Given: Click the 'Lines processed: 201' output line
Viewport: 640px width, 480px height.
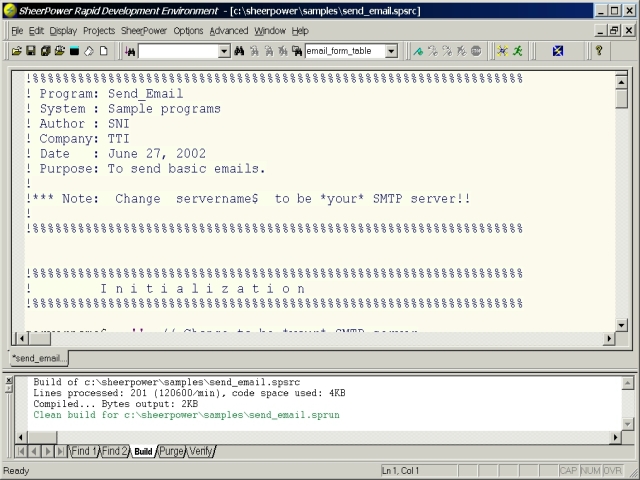Looking at the screenshot, I should click(189, 393).
